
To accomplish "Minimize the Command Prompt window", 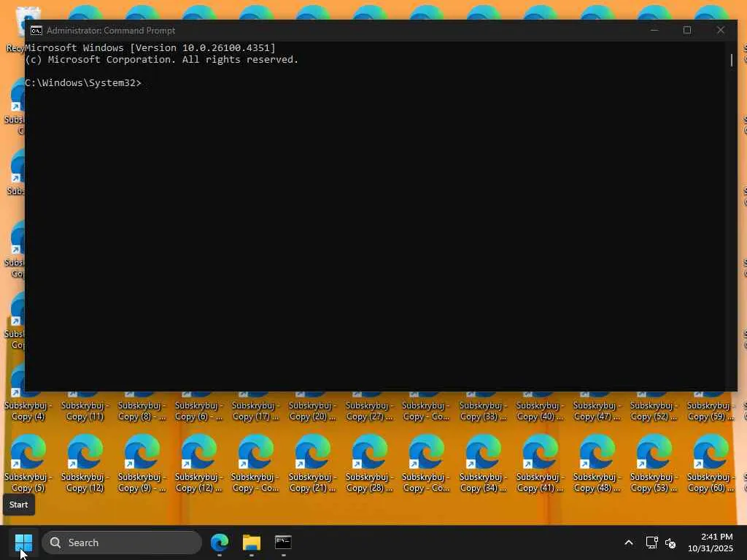I will (x=654, y=30).
